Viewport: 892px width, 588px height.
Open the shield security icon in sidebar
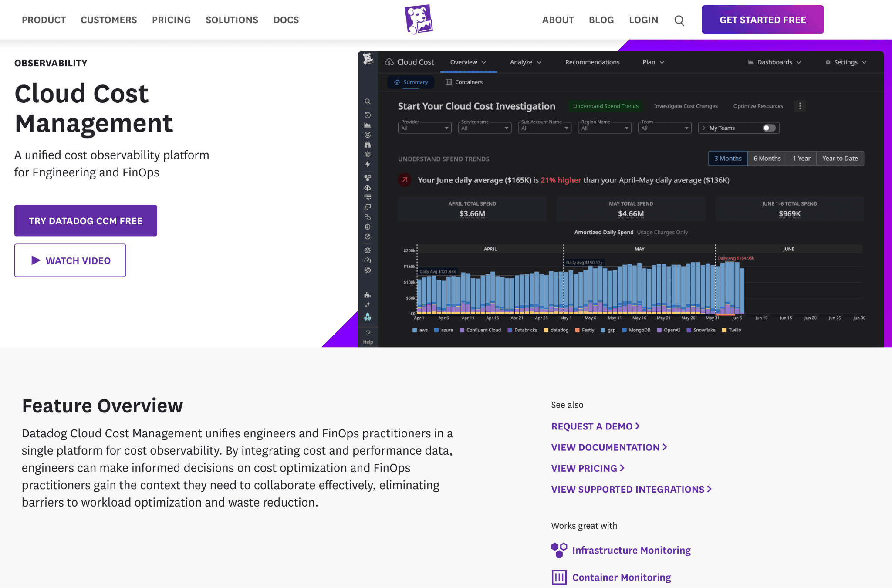point(368,227)
